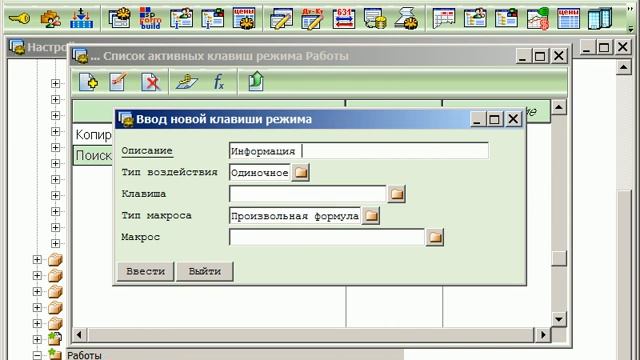
Task: Maximize the Ввод новой клавиши режима dialog
Action: 494,119
